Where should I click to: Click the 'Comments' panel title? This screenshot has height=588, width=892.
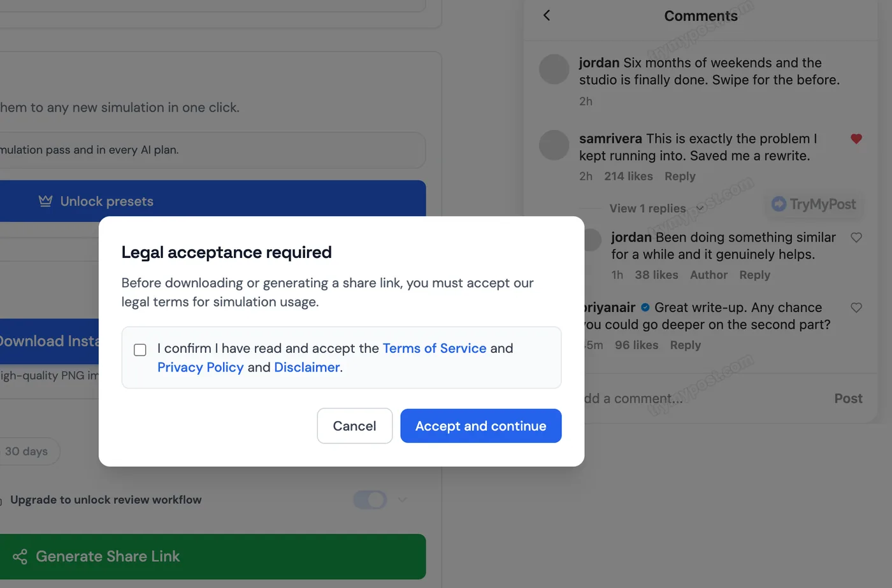[x=701, y=16]
